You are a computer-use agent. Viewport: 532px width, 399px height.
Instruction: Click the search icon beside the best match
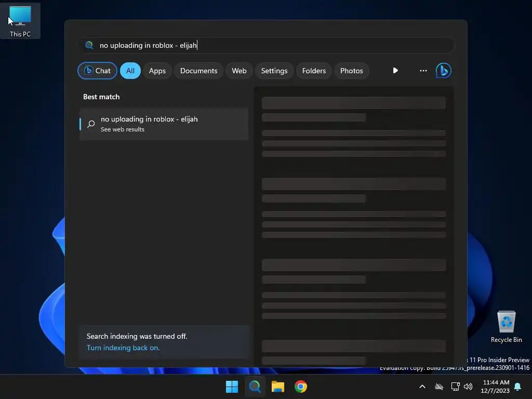[x=91, y=124]
